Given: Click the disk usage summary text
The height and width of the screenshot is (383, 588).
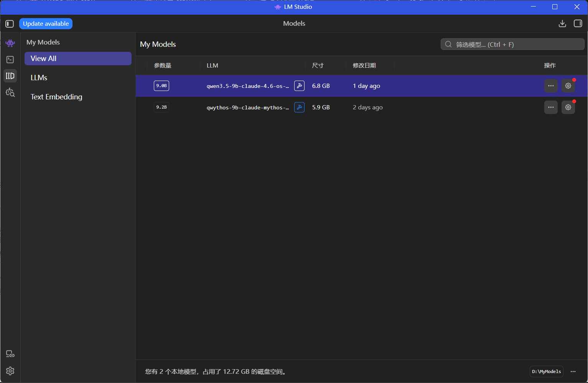Looking at the screenshot, I should [216, 371].
